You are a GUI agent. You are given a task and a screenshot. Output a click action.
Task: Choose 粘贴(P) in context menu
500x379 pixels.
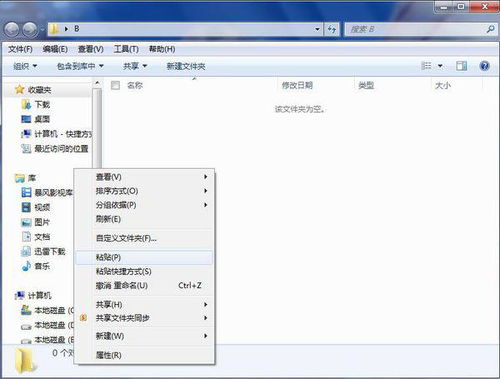click(x=144, y=257)
